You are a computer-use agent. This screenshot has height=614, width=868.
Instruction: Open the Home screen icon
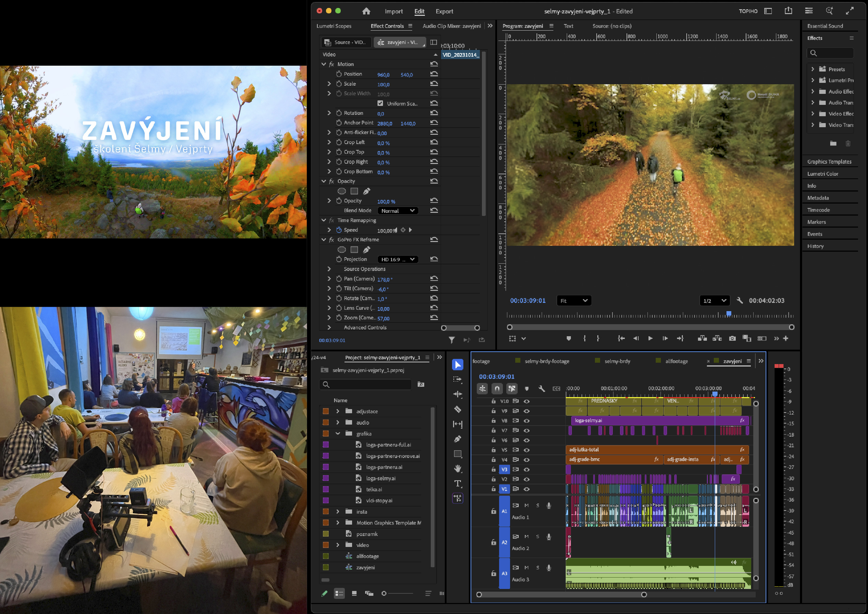pyautogui.click(x=366, y=11)
